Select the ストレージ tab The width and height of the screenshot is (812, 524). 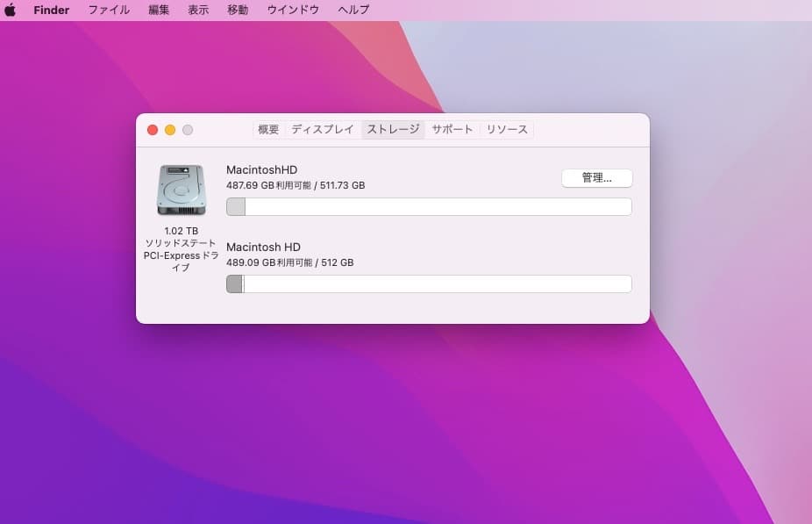pyautogui.click(x=393, y=129)
